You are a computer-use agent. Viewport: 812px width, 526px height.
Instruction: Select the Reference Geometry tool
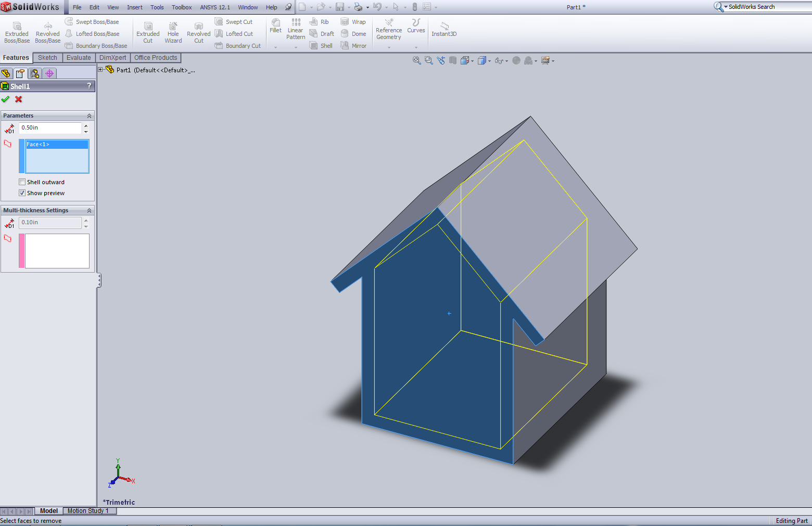coord(389,30)
